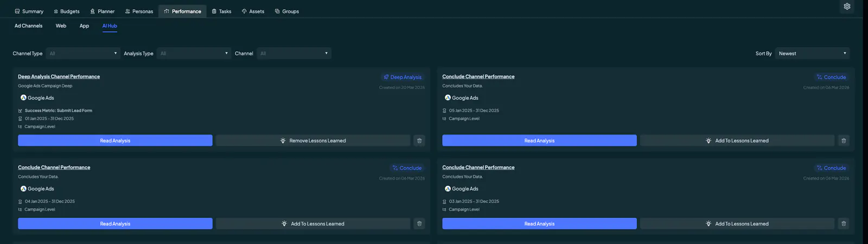The width and height of the screenshot is (868, 244).
Task: Click trash icon on 05 Jan 2025 card
Action: [x=844, y=140]
